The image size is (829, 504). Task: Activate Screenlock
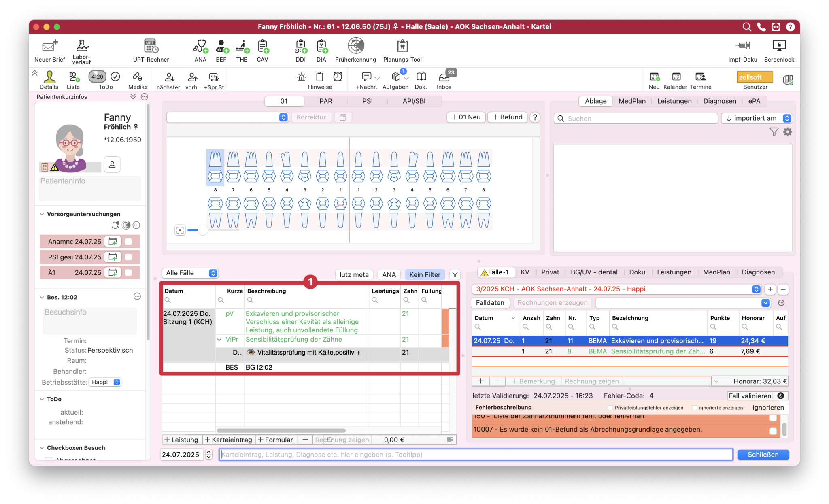779,50
